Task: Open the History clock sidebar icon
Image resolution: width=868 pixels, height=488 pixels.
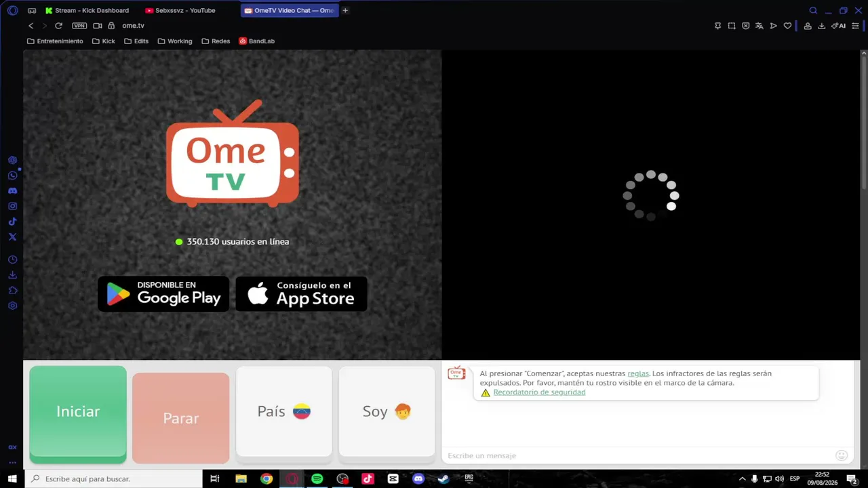Action: coord(12,260)
